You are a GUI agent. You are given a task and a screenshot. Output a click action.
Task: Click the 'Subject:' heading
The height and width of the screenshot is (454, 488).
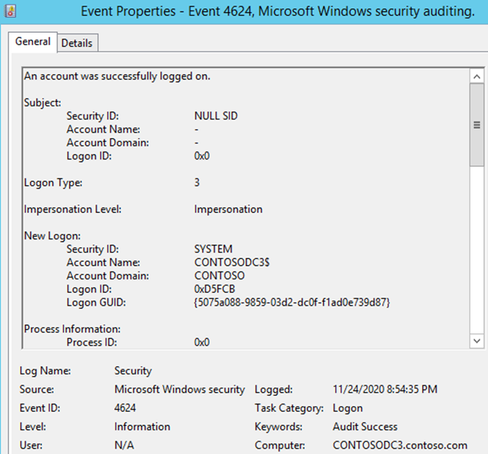point(43,103)
